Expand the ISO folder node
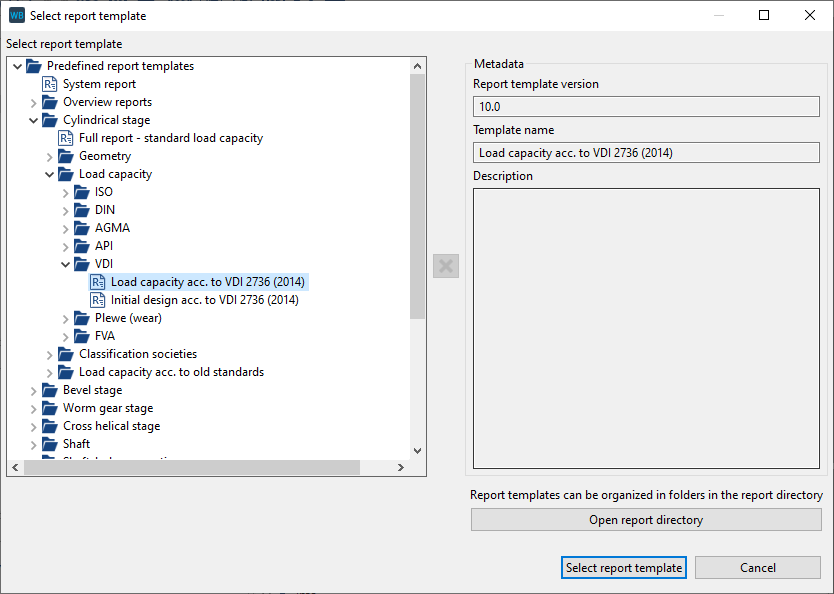The height and width of the screenshot is (594, 834). click(66, 192)
